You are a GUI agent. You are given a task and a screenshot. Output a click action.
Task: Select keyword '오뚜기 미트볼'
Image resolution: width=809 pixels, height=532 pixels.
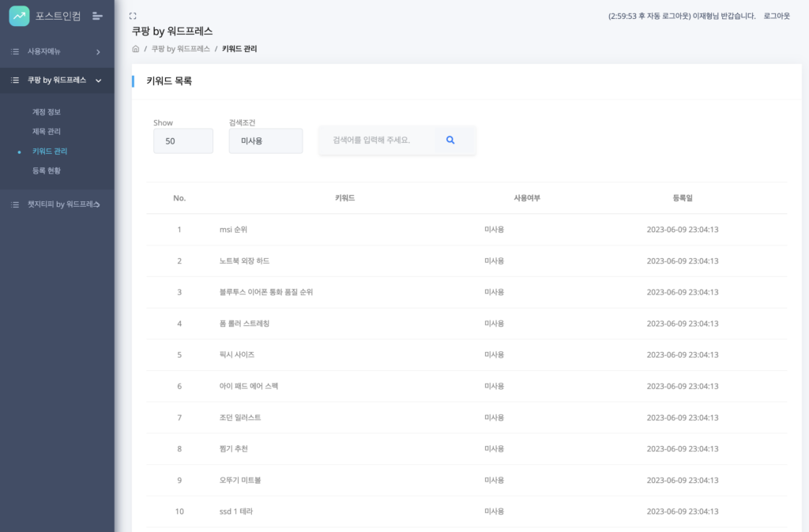[240, 480]
